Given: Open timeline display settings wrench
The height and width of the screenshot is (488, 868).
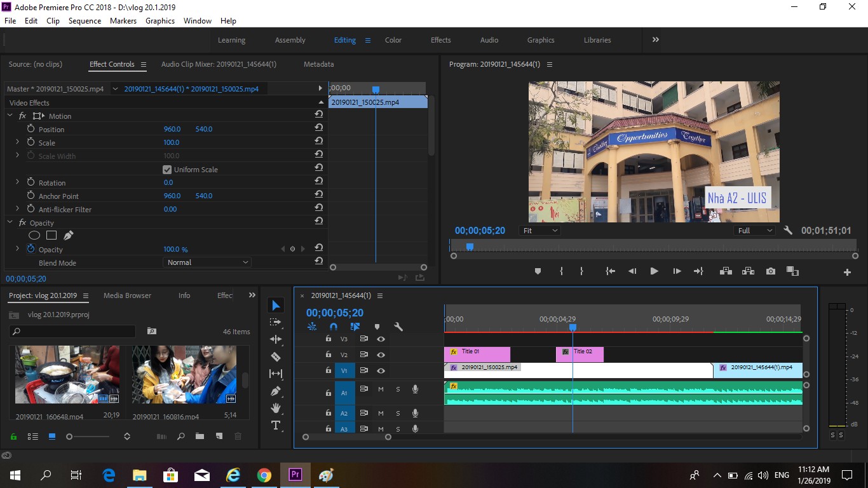Looking at the screenshot, I should pos(398,327).
